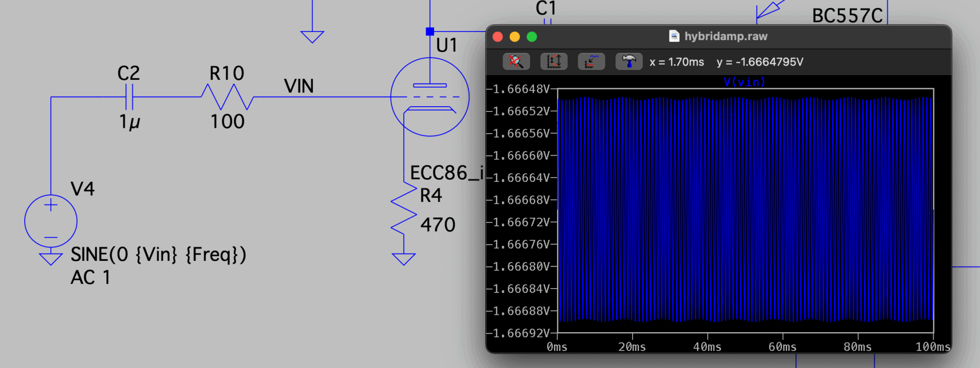Close the hybridamp.raw waveform window
This screenshot has width=980, height=368.
tap(498, 37)
